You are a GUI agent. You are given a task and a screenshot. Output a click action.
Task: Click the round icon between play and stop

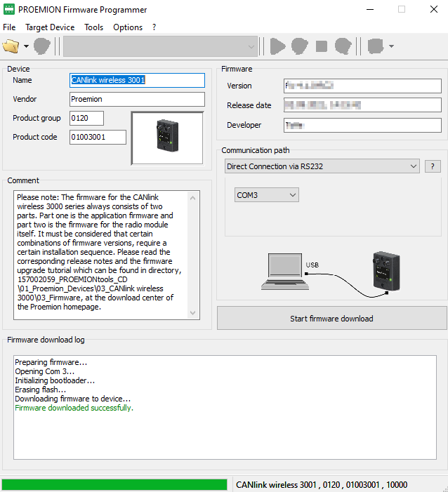300,46
